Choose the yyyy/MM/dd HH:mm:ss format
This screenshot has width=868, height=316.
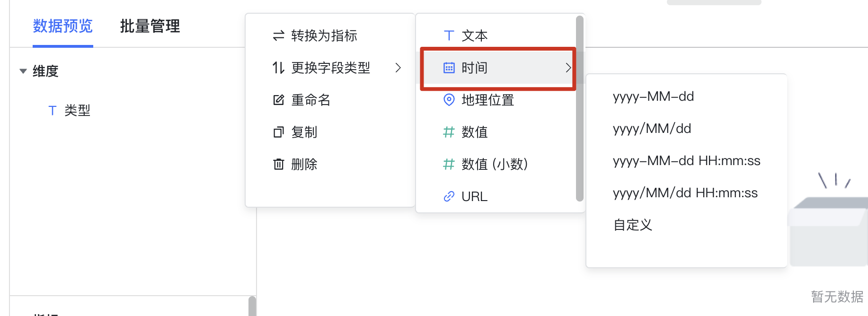(x=685, y=193)
